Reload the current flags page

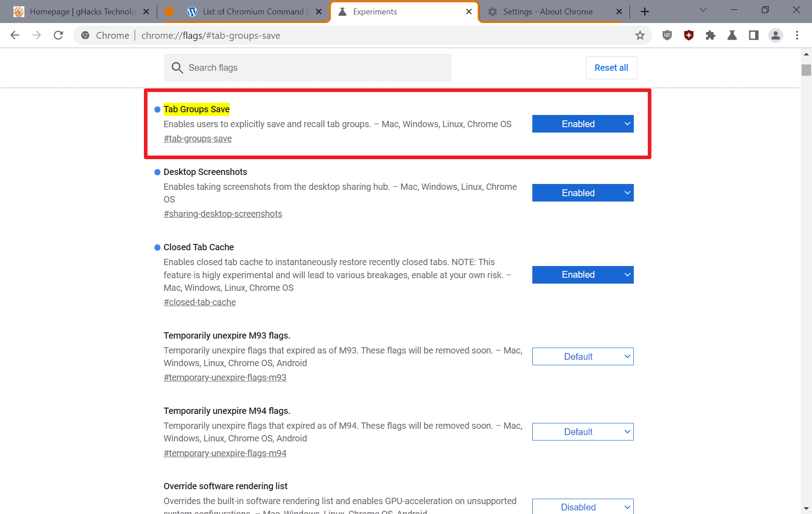pos(58,35)
